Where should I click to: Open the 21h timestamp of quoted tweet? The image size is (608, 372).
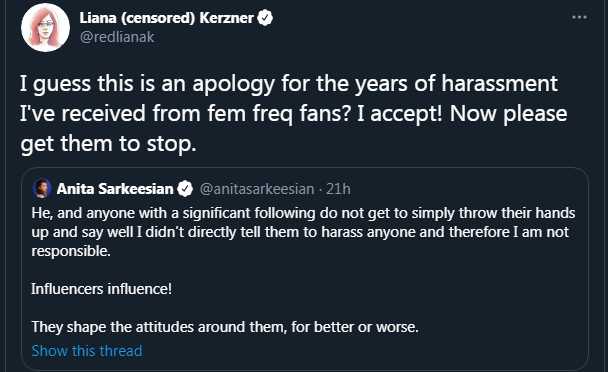click(x=338, y=189)
